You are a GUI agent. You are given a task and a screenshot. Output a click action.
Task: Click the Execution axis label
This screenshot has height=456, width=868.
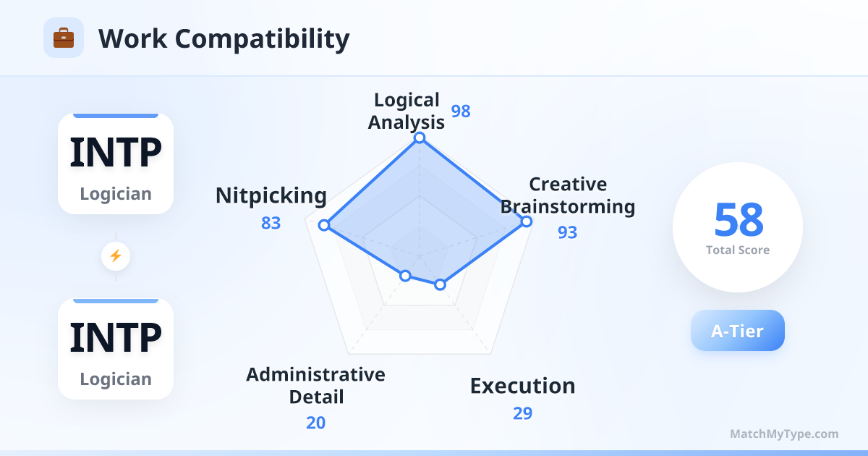click(522, 386)
